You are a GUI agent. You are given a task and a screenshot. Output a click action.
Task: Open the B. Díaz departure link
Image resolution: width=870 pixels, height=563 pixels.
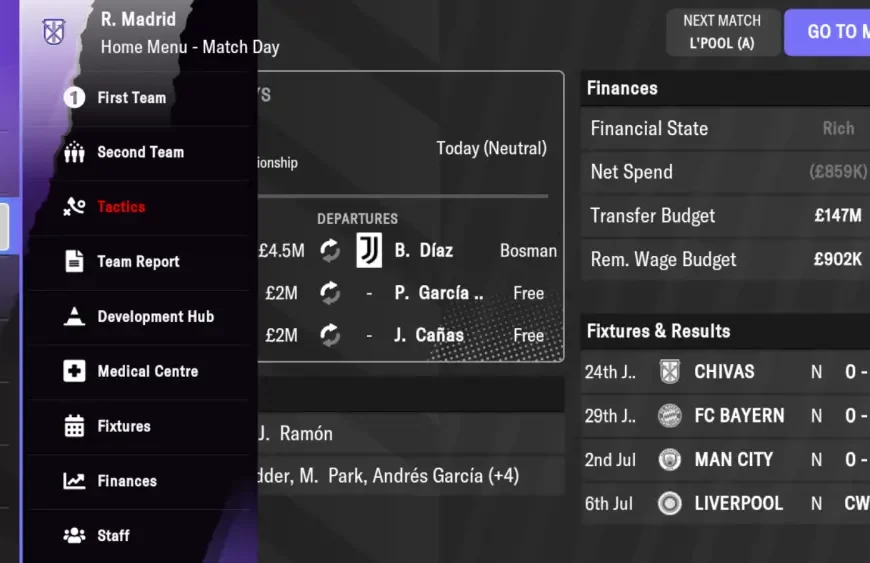(423, 251)
